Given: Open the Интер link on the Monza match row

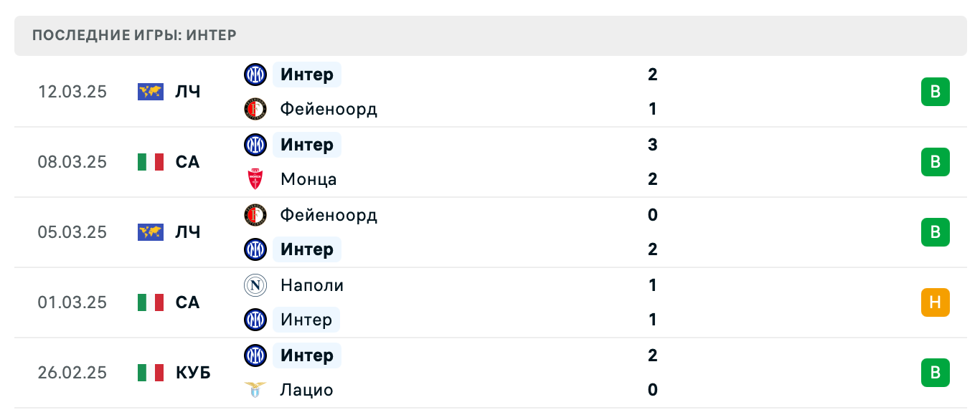Looking at the screenshot, I should [306, 145].
